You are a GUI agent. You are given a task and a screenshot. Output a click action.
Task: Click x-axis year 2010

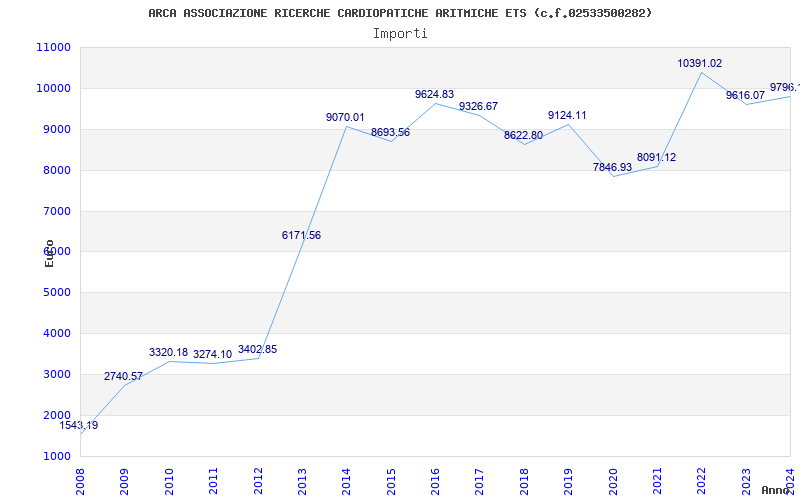pos(168,483)
